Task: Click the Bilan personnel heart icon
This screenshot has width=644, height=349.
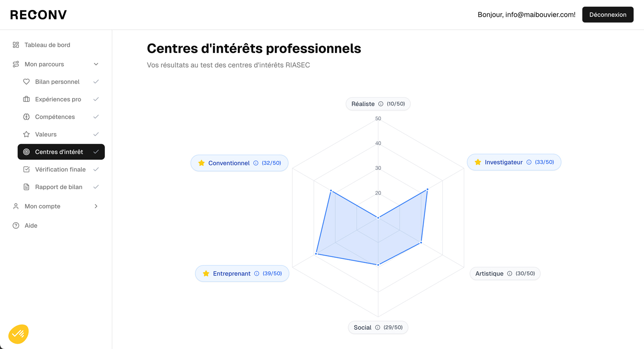Action: (x=26, y=82)
